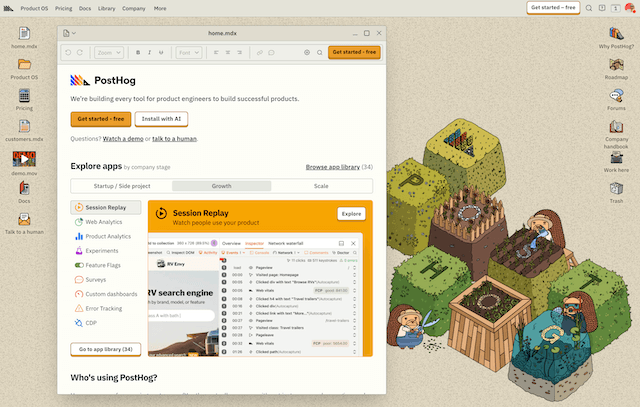Open the More menu item
The width and height of the screenshot is (640, 407).
click(x=160, y=8)
